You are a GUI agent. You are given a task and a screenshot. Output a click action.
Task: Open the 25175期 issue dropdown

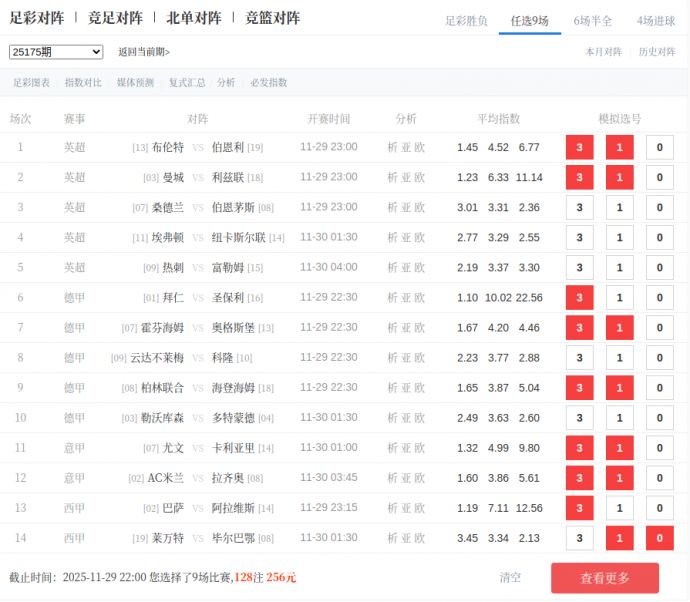pyautogui.click(x=56, y=52)
